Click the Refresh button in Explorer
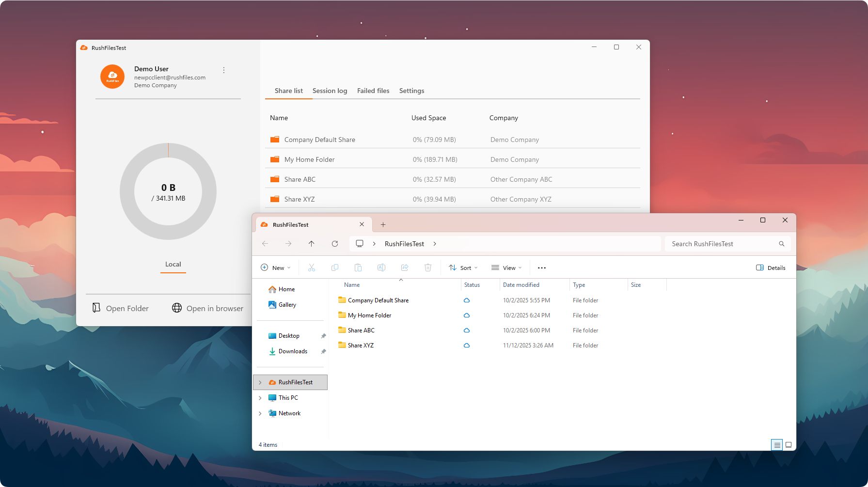Viewport: 868px width, 487px height. click(335, 244)
